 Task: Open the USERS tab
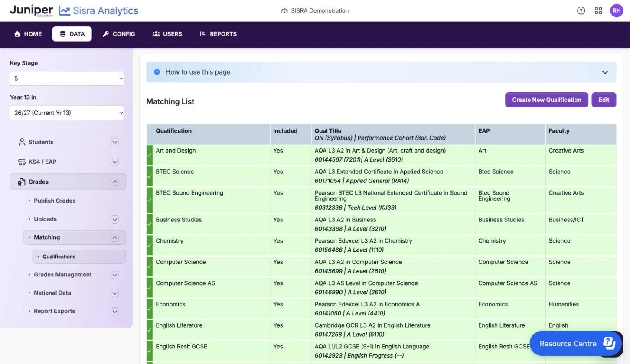(x=167, y=34)
